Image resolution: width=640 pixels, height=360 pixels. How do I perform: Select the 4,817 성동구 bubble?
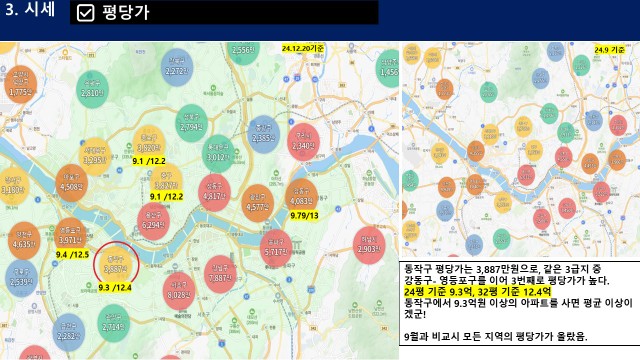(214, 192)
